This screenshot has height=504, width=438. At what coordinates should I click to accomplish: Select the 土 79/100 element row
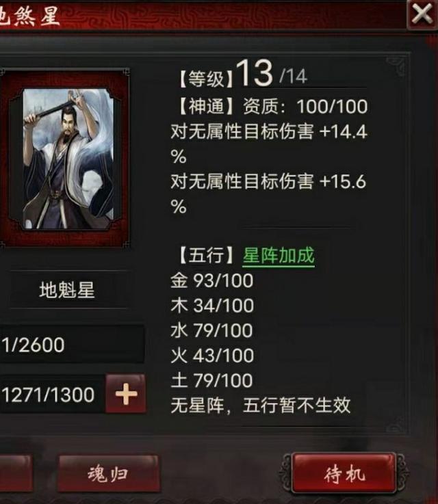[212, 380]
